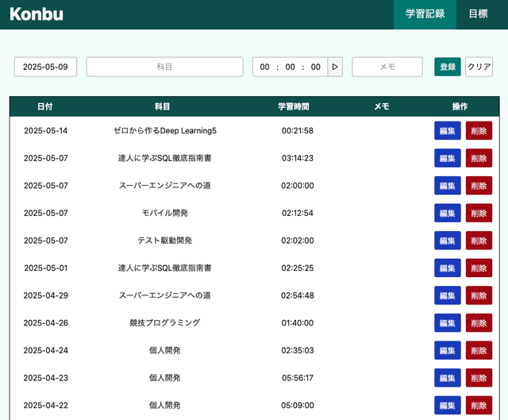Delete the モバイル開発 record
The width and height of the screenshot is (508, 420).
[479, 213]
